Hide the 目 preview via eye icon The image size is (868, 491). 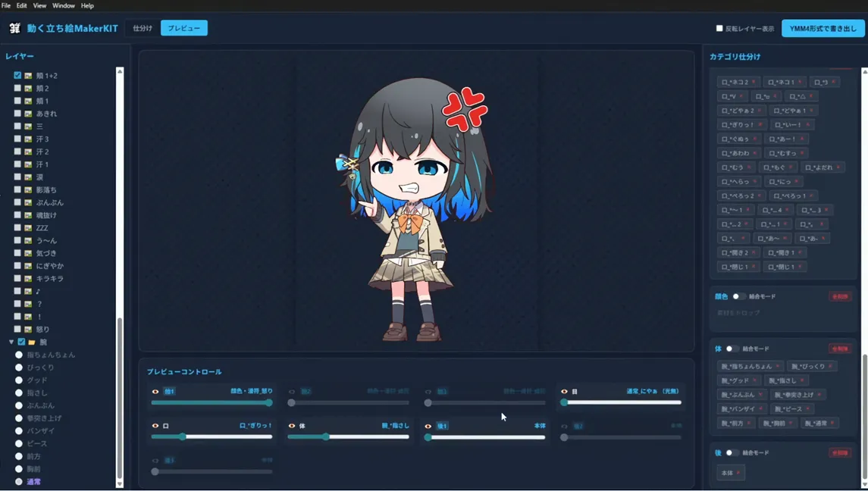point(564,392)
